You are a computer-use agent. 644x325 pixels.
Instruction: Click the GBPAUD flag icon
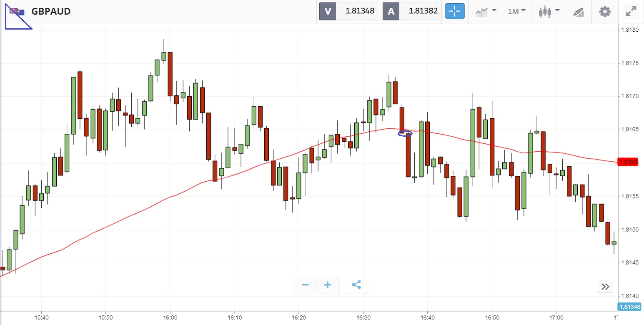pos(17,12)
